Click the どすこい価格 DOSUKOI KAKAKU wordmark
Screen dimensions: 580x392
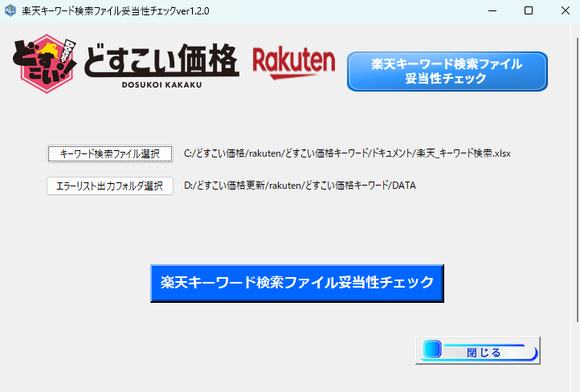(x=161, y=67)
